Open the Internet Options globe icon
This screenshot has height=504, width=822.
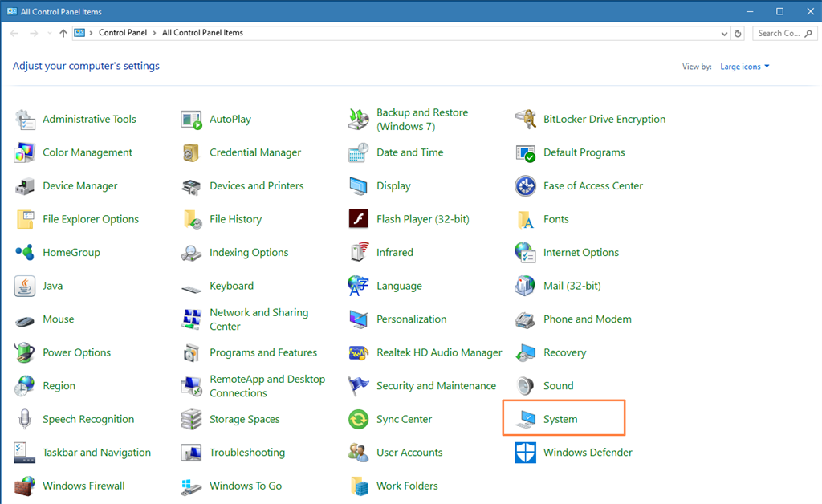tap(525, 253)
